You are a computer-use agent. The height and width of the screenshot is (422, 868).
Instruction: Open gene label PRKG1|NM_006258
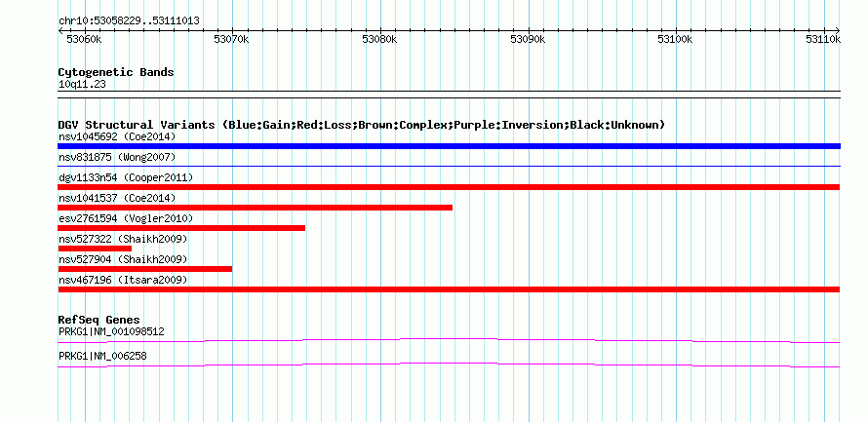click(x=102, y=356)
